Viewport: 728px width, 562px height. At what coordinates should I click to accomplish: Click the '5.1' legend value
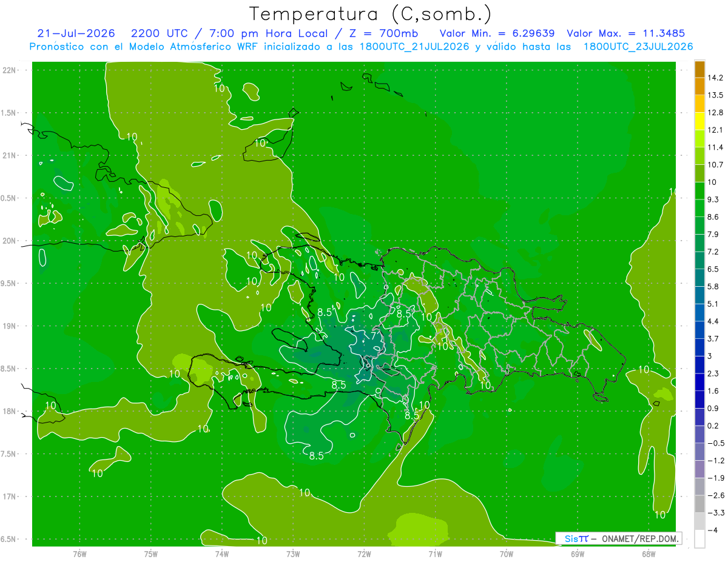[x=713, y=304]
